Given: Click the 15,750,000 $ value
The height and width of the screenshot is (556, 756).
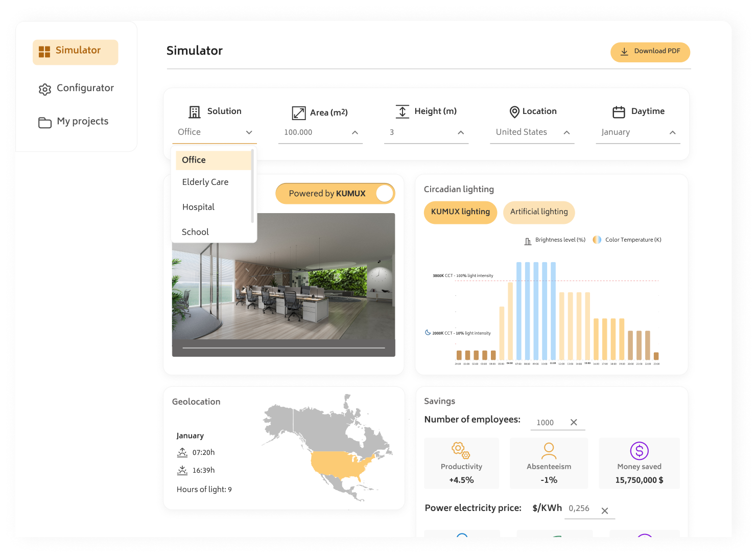Looking at the screenshot, I should (x=639, y=480).
